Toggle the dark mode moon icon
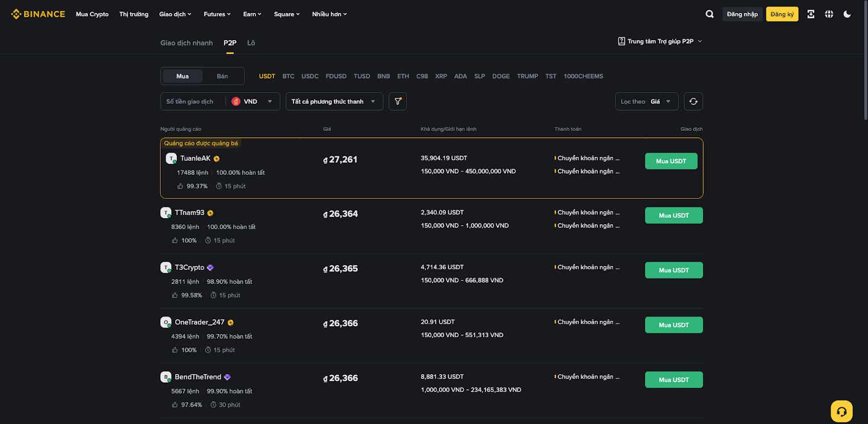 click(847, 14)
